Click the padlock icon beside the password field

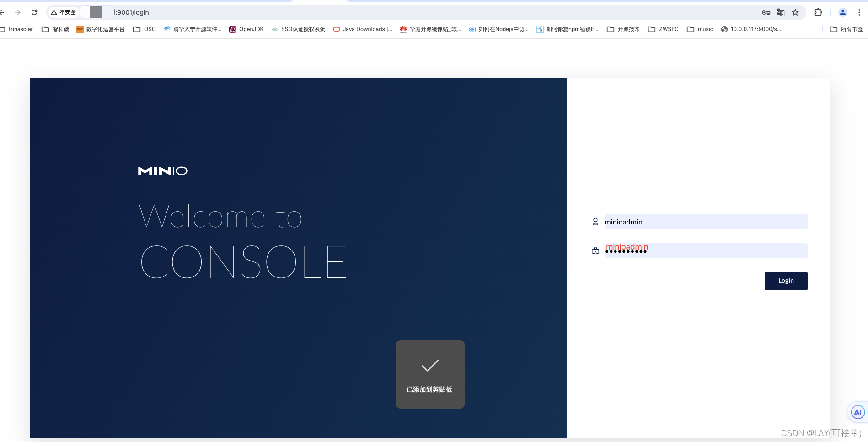pos(595,250)
